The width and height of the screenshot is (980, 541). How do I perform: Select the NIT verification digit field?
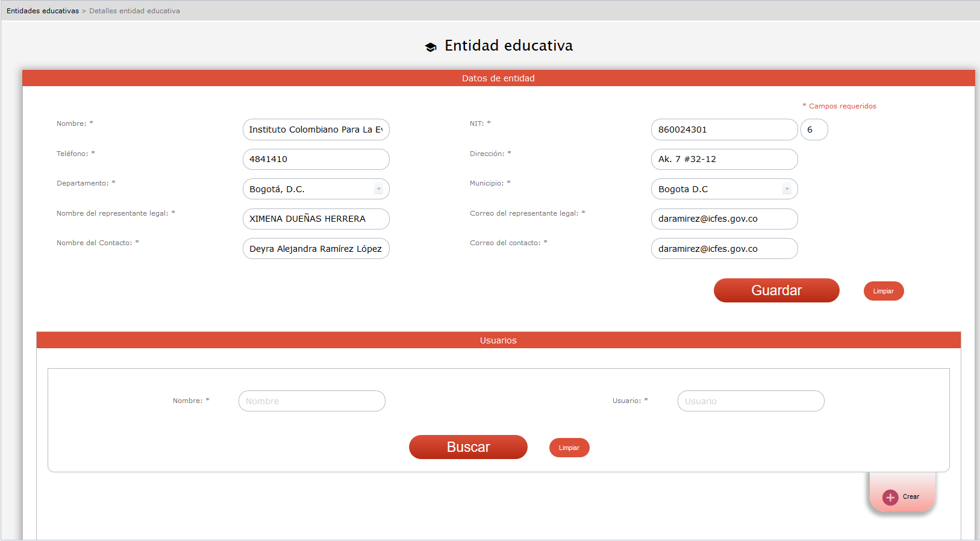pyautogui.click(x=814, y=130)
